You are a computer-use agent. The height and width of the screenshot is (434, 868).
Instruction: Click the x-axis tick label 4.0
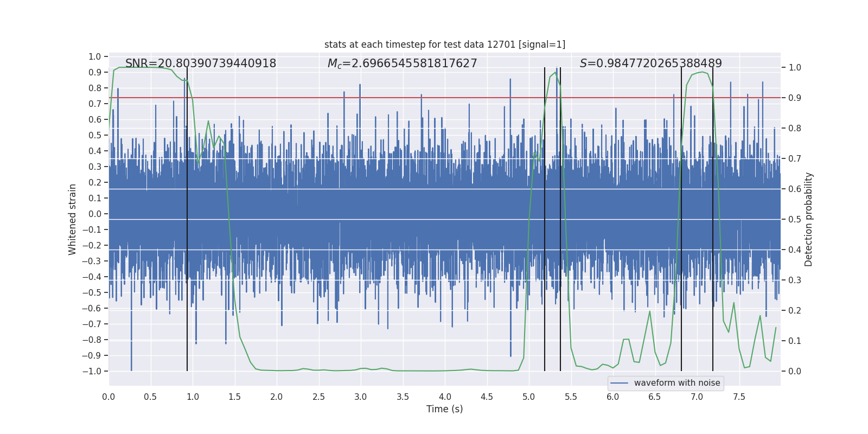[445, 397]
